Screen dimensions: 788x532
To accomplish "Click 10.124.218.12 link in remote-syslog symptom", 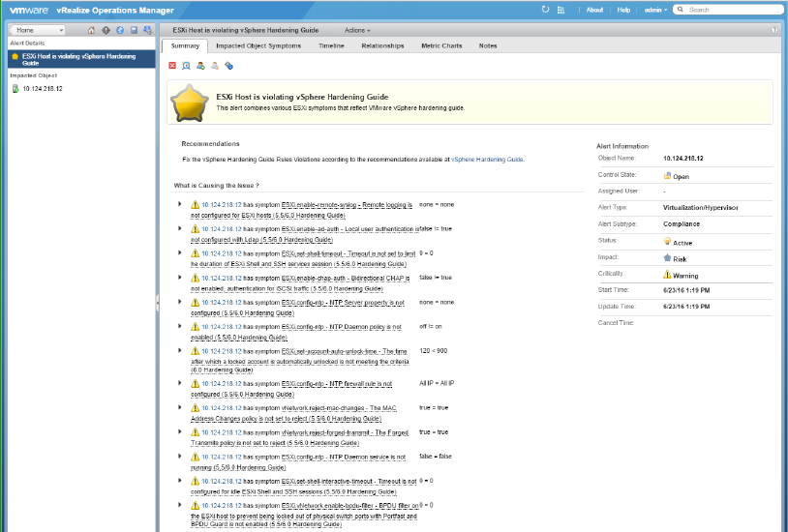I will pos(221,205).
